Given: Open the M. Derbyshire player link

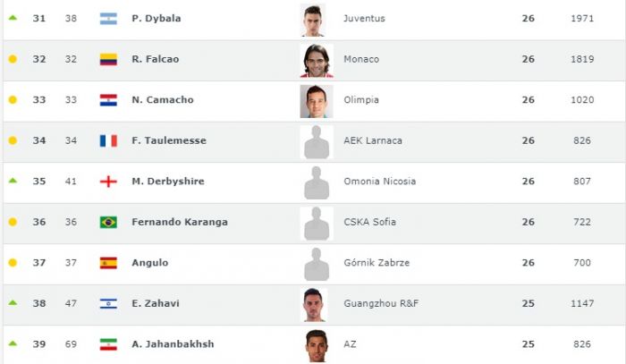Looking at the screenshot, I should click(x=167, y=182).
